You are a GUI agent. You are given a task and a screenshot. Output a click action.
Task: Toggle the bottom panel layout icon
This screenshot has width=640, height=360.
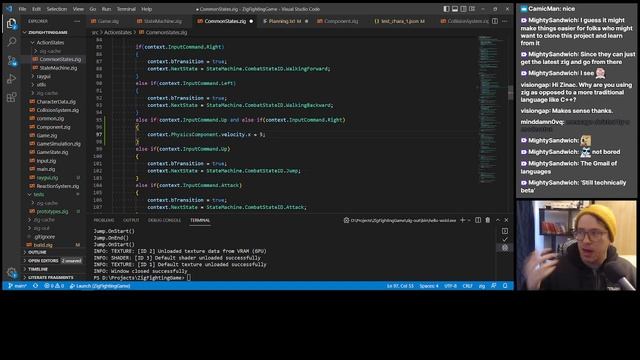[x=455, y=9]
